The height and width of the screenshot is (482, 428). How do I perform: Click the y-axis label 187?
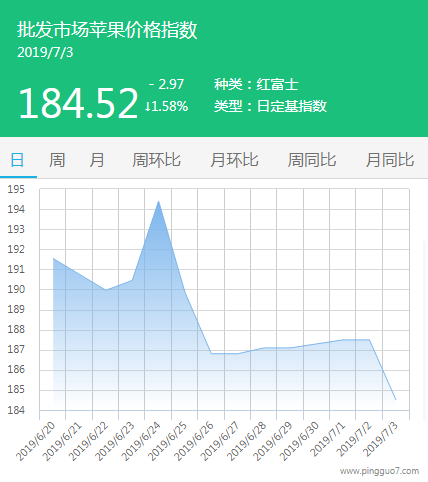[x=16, y=349]
